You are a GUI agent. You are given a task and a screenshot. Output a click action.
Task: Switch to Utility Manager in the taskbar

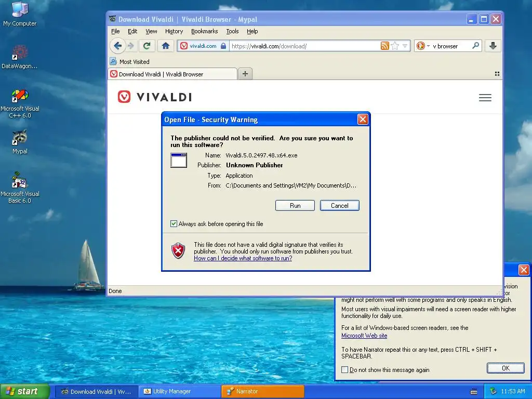180,392
